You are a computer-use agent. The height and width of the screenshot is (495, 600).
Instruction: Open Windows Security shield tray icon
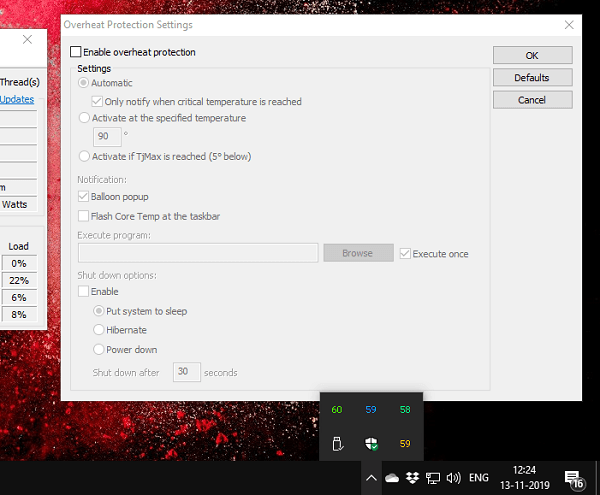pyautogui.click(x=371, y=444)
